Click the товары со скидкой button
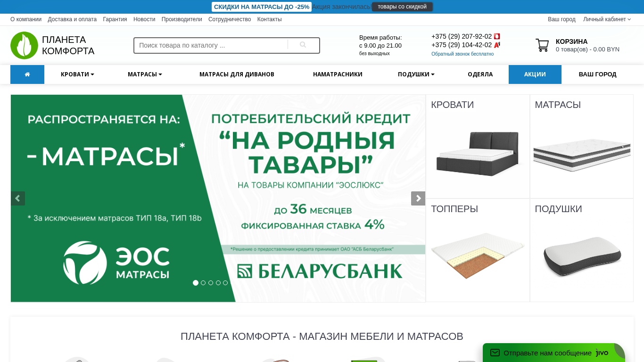644x362 pixels. (x=402, y=7)
